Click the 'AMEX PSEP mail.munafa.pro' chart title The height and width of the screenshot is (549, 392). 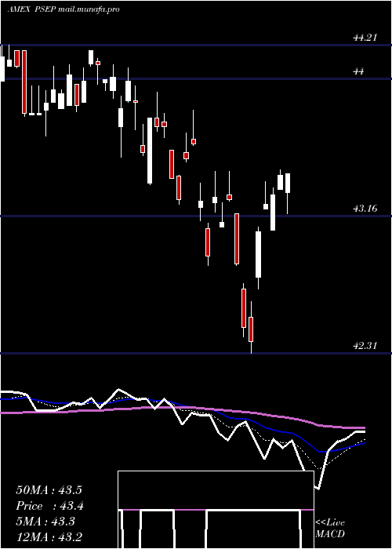[64, 9]
